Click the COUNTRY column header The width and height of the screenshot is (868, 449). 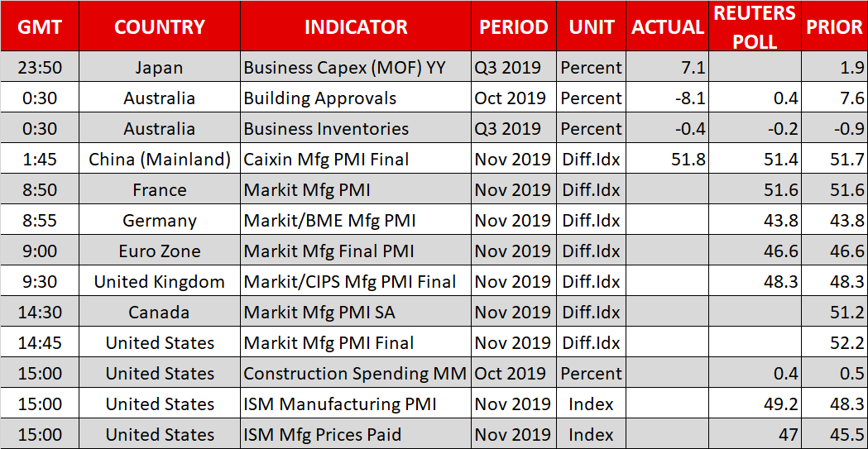click(x=159, y=26)
